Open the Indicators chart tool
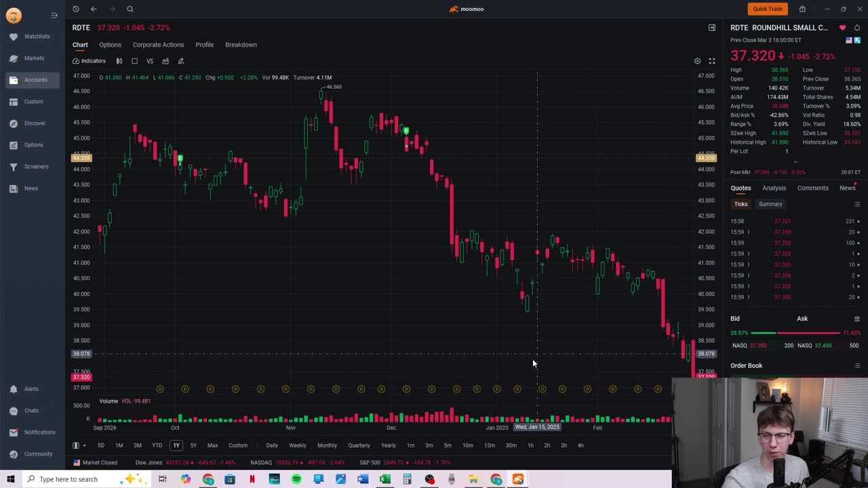The width and height of the screenshot is (868, 488). [x=89, y=61]
